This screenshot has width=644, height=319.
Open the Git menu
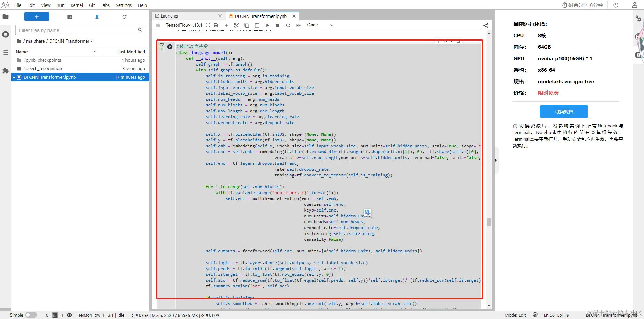coord(92,5)
